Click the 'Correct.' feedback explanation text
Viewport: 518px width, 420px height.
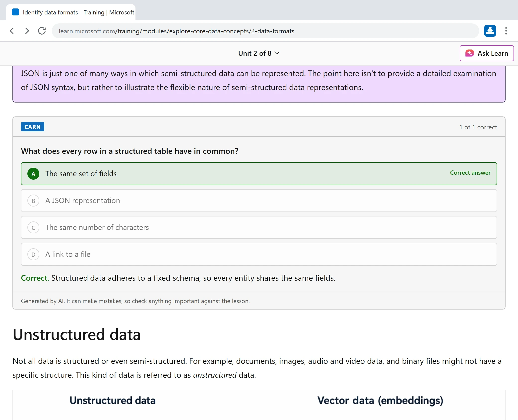(x=178, y=278)
